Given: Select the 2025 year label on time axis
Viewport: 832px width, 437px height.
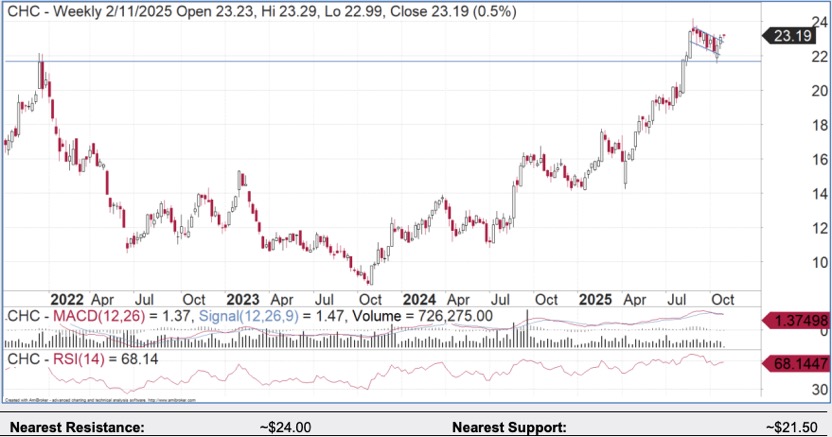Looking at the screenshot, I should (x=595, y=299).
